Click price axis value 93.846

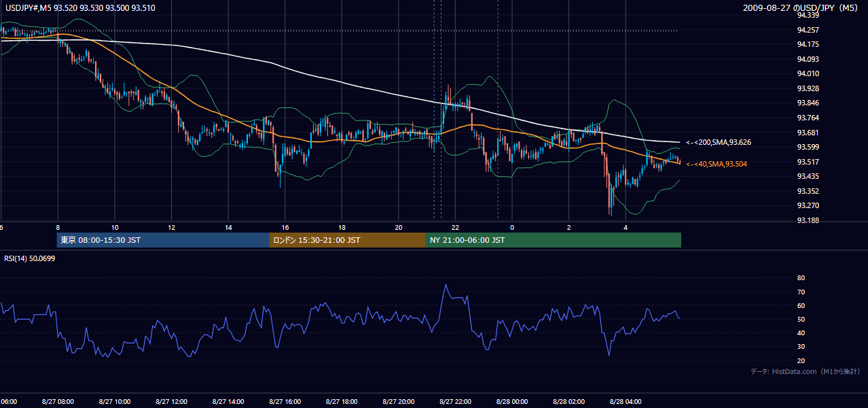pos(808,103)
